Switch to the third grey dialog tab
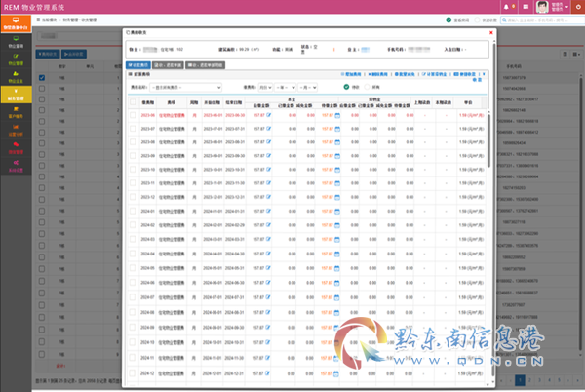This screenshot has height=392, width=585. click(x=205, y=65)
